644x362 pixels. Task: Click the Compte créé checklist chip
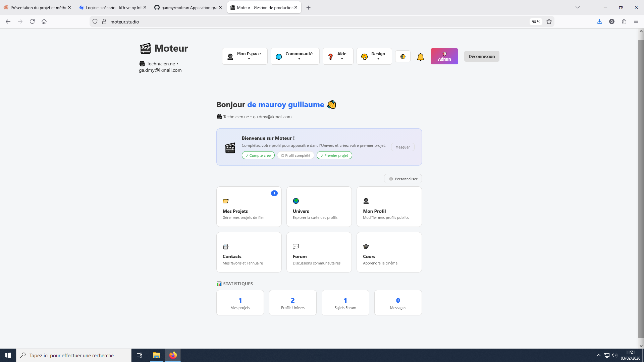(258, 156)
